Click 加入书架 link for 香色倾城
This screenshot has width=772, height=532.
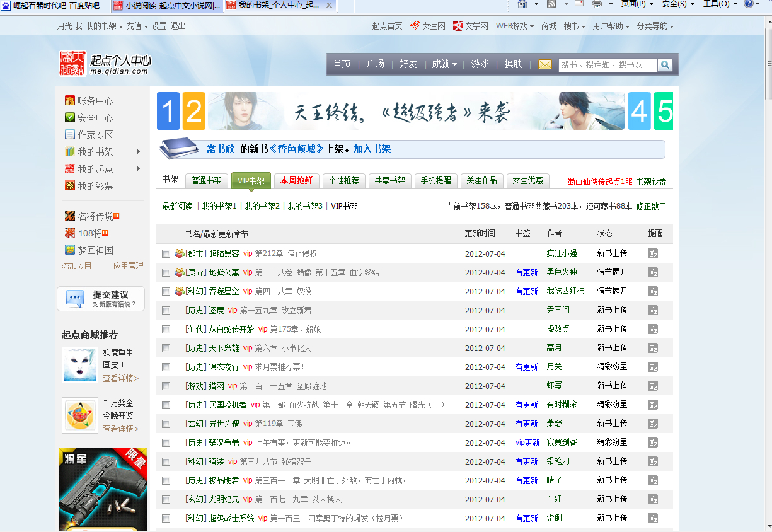coord(372,149)
